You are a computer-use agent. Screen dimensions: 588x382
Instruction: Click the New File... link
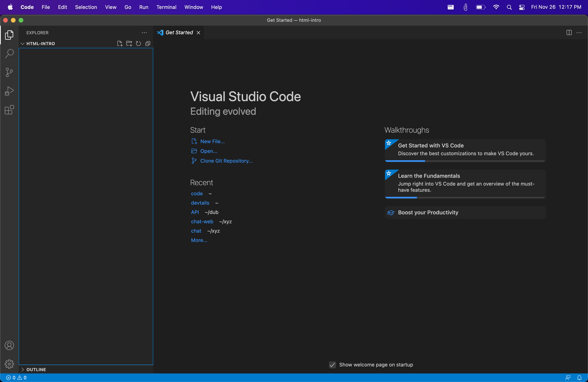click(213, 141)
